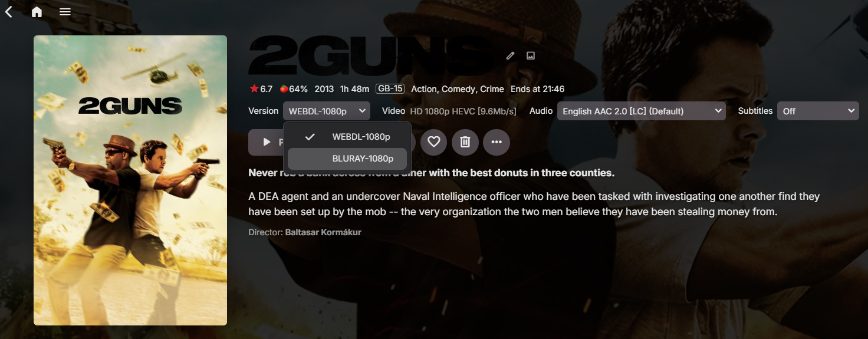Screen dimensions: 868x339
Task: Open the Subtitles Off dropdown
Action: click(x=818, y=111)
